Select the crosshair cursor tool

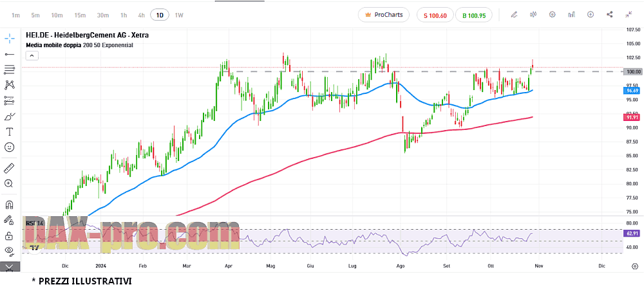point(10,39)
